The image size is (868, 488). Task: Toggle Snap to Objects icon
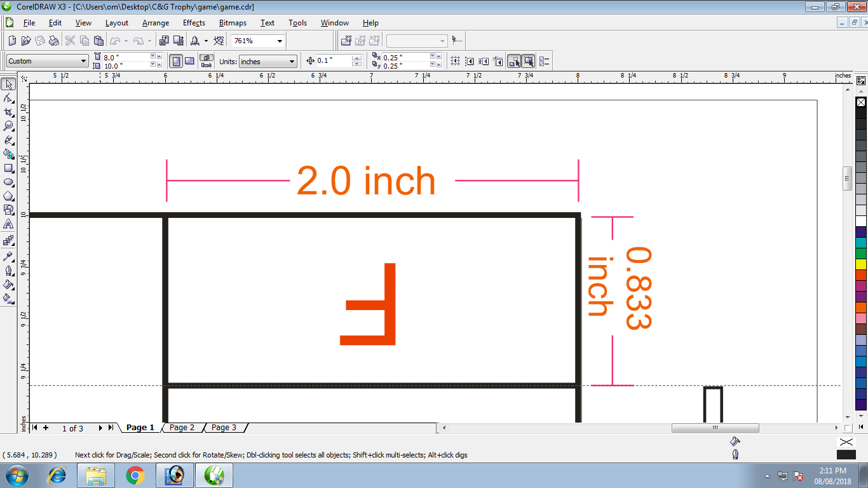pyautogui.click(x=484, y=61)
